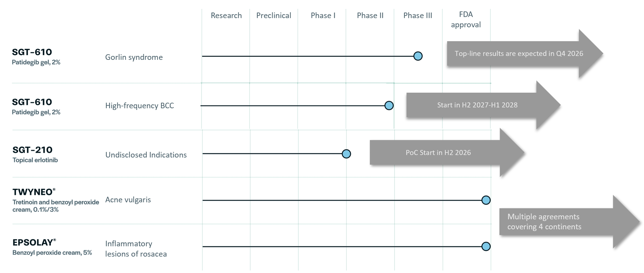Select the 'Undisclosed Indications' label
Viewport: 644px width, 273px height.
coord(146,155)
